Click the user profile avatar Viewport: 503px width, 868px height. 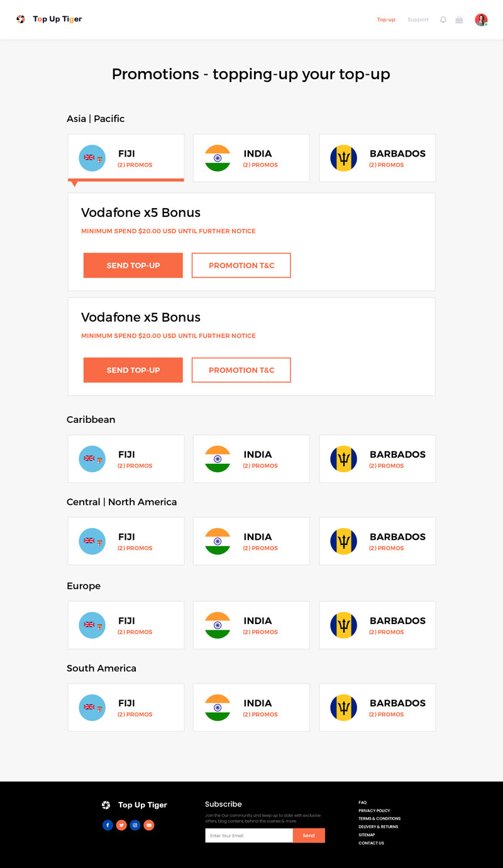pos(481,20)
